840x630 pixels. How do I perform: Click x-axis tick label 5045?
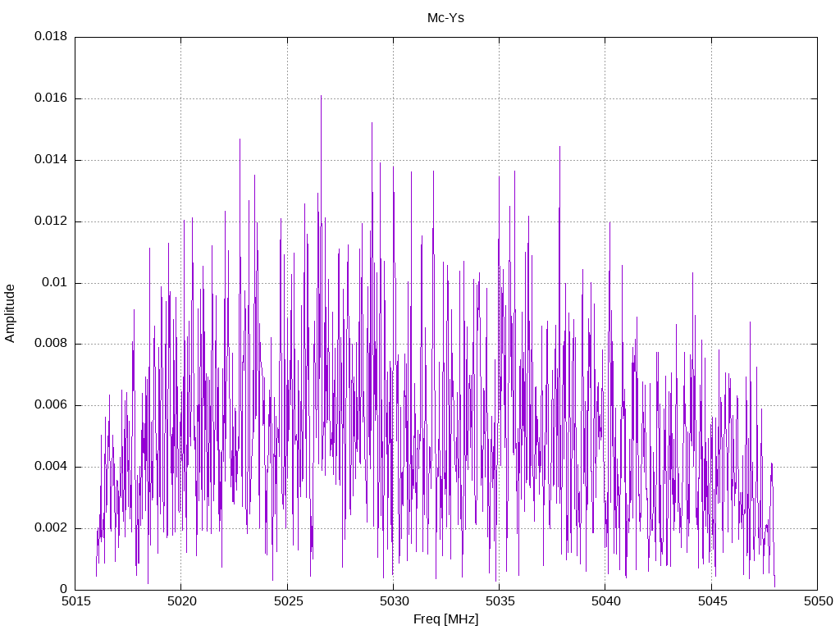[x=712, y=601]
